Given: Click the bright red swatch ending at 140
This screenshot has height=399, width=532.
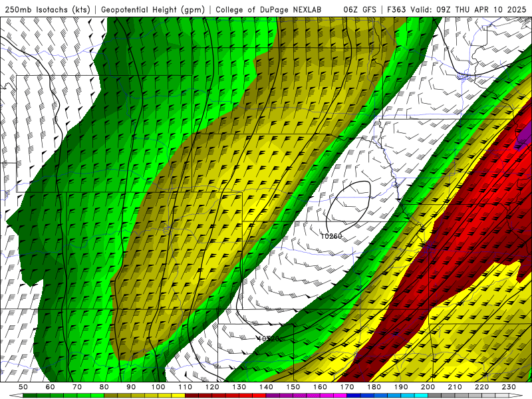Looking at the screenshot, I should point(259,396).
